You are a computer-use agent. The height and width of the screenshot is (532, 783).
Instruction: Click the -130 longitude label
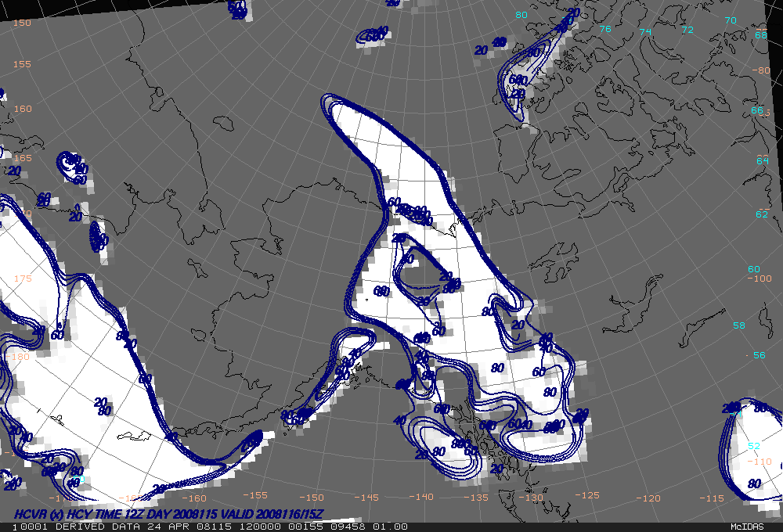(x=531, y=497)
